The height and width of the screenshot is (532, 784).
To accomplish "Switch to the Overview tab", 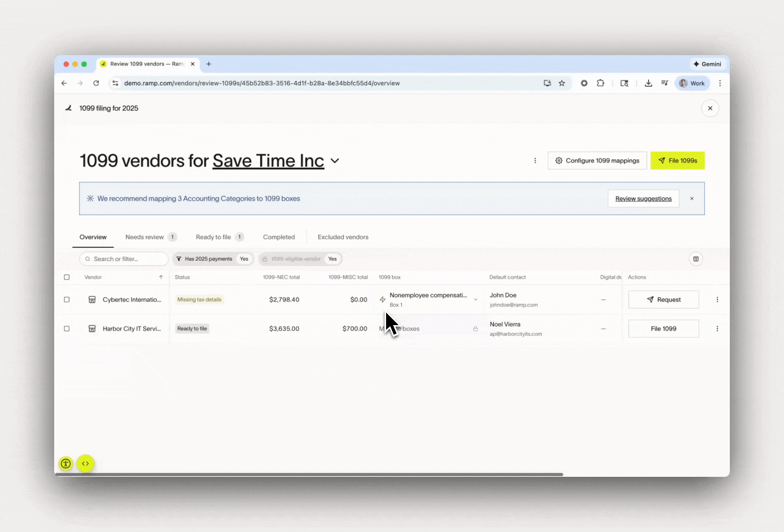I will (93, 237).
